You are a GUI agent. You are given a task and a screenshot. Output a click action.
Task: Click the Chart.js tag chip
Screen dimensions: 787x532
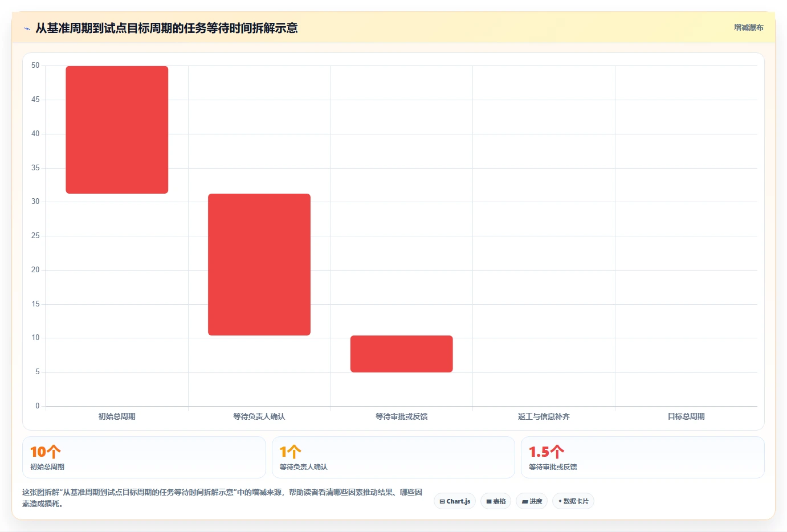click(455, 501)
